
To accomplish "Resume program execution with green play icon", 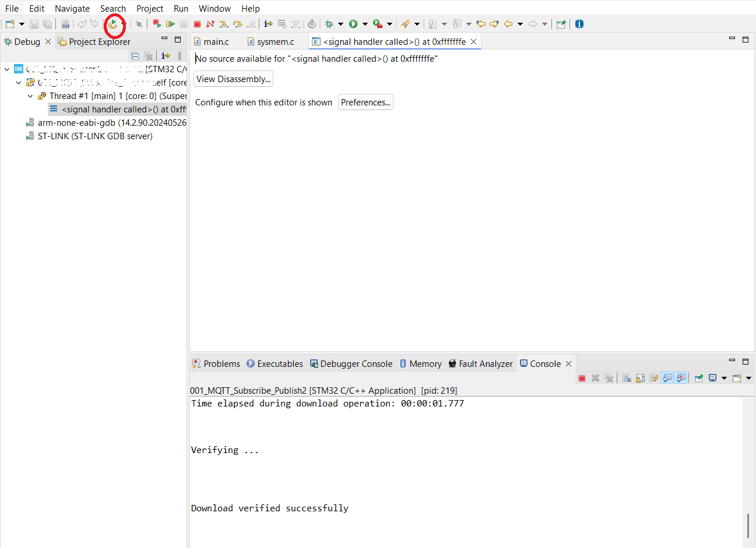I will click(171, 24).
